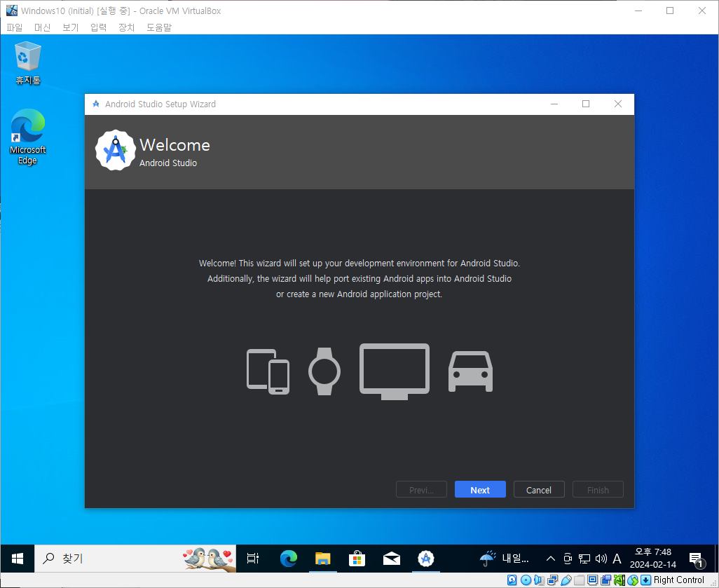719x588 pixels.
Task: Close the Android Studio Setup Wizard window
Action: click(x=617, y=104)
